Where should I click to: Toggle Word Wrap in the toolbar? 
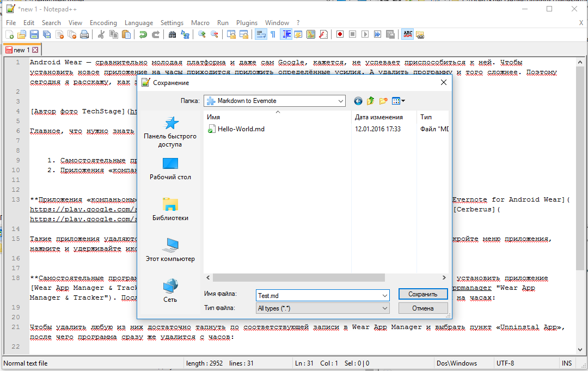tap(261, 34)
